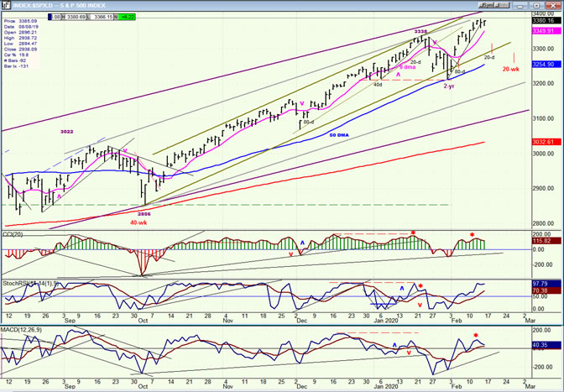The image size is (564, 392).
Task: Click the Open 2896.21 data row
Action: 20,33
